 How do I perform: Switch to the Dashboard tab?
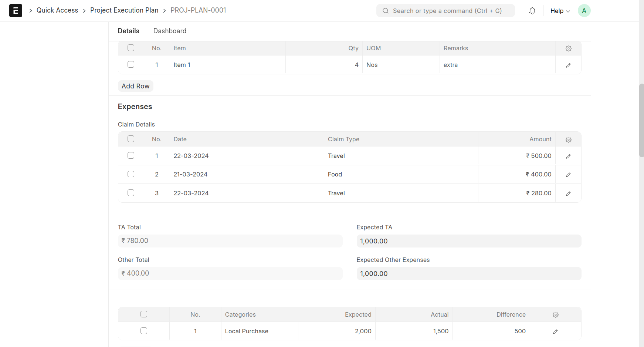pos(170,31)
